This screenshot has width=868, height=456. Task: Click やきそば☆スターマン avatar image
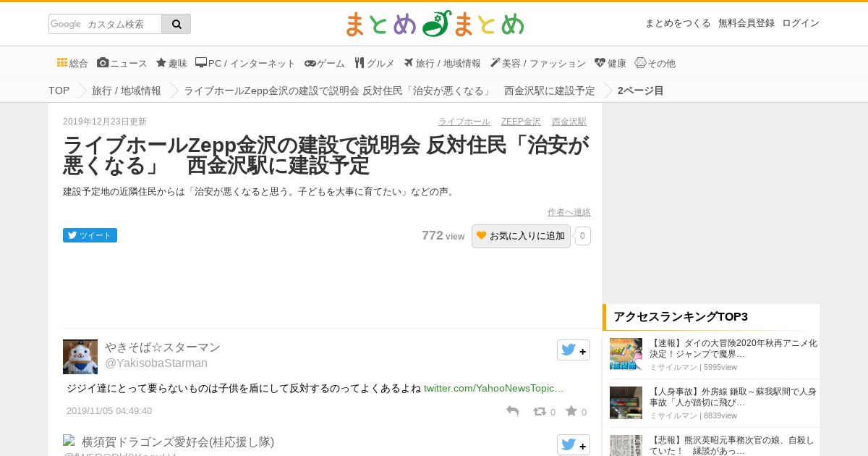tap(80, 357)
